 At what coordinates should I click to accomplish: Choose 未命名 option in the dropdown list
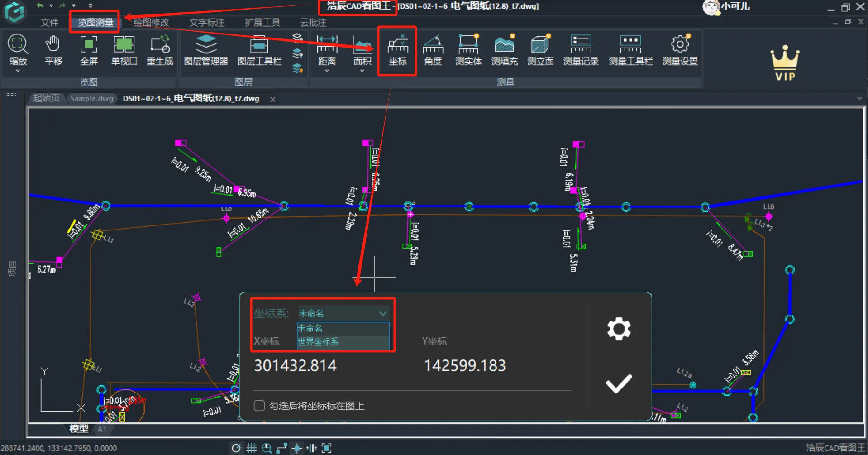[343, 328]
